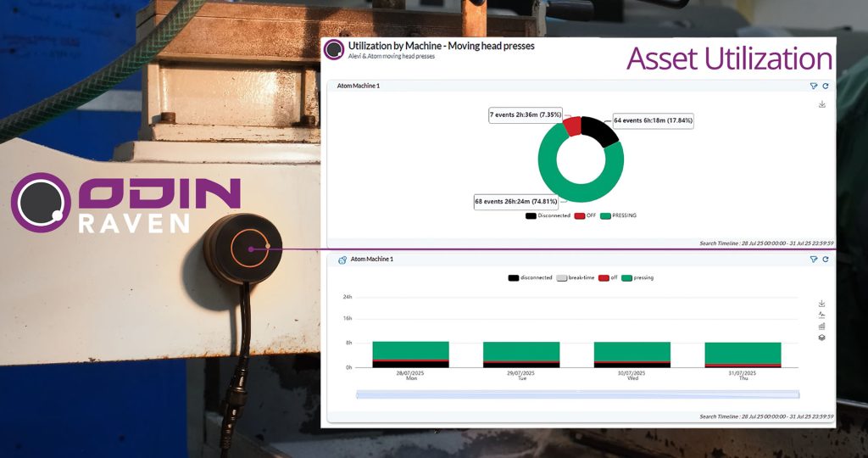Download the donut chart image
The height and width of the screenshot is (458, 868).
pos(821,104)
